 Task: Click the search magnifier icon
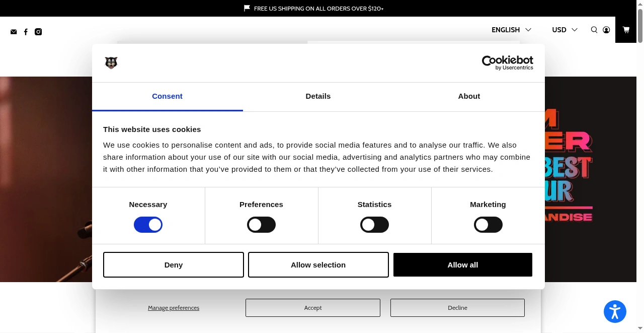594,30
